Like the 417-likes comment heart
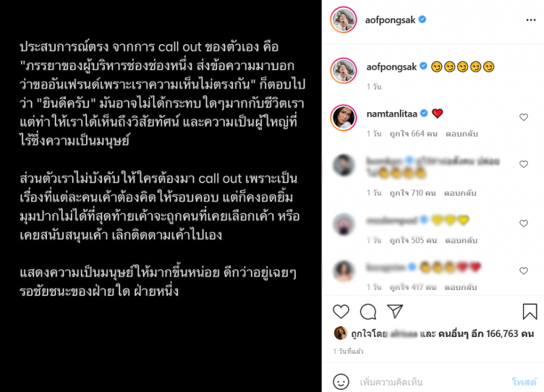544x392 pixels. (x=524, y=270)
